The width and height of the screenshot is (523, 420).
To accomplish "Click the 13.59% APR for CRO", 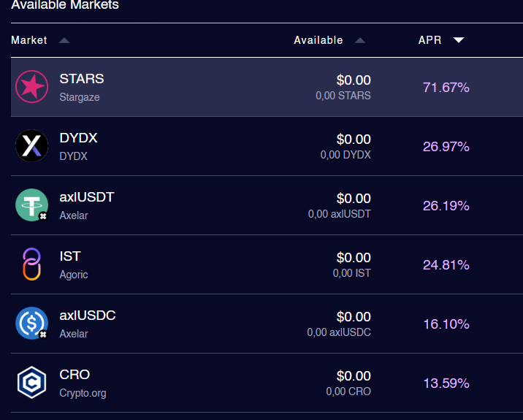I will point(446,383).
